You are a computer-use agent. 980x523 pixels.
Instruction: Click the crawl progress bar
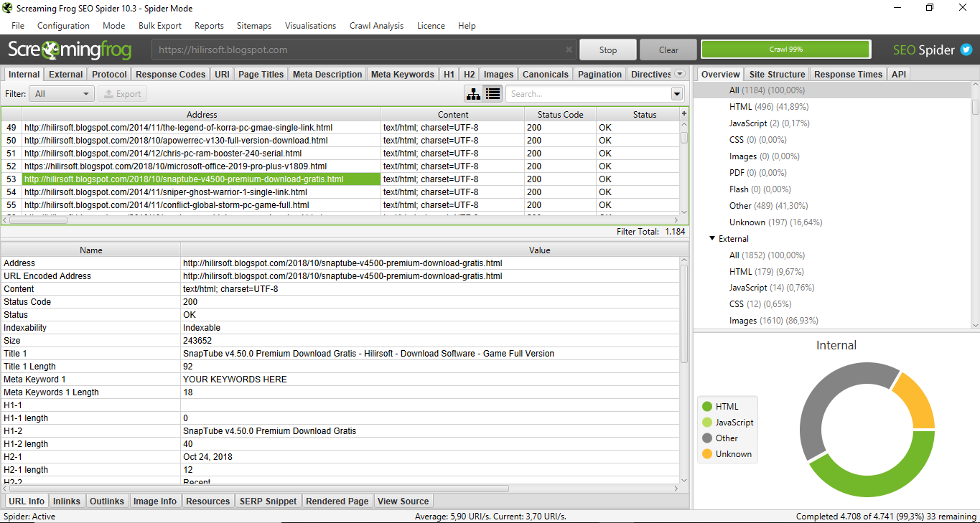pos(785,50)
